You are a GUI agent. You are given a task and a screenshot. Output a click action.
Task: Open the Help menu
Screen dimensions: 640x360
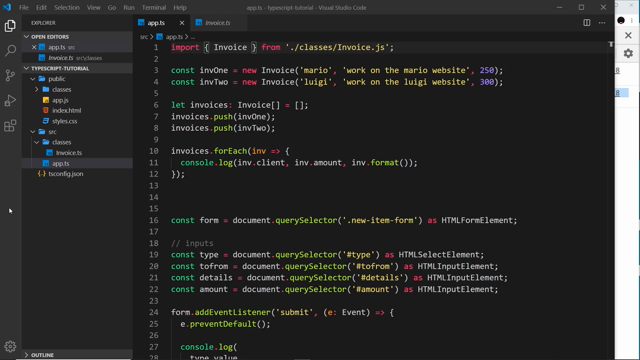pos(180,7)
